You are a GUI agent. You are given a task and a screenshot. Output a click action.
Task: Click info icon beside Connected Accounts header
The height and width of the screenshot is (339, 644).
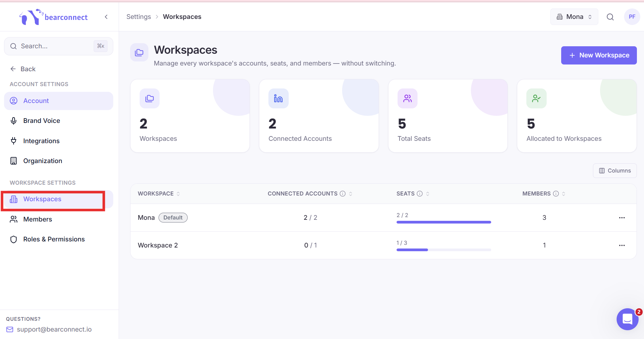tap(342, 193)
